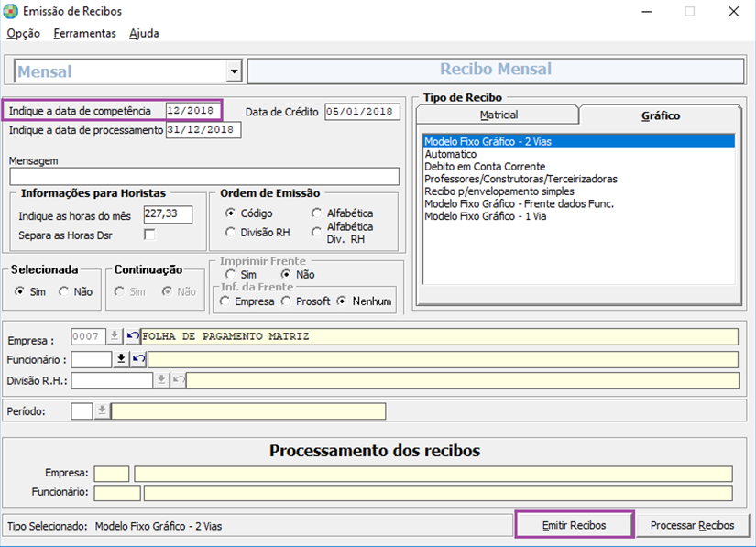This screenshot has width=756, height=547.
Task: Click the Data de Crédito field
Action: [362, 112]
